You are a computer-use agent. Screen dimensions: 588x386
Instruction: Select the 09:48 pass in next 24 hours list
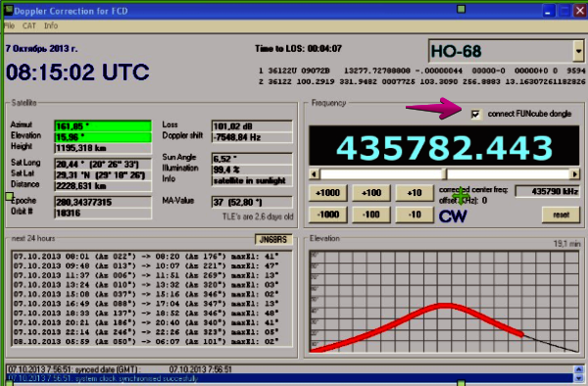click(146, 266)
